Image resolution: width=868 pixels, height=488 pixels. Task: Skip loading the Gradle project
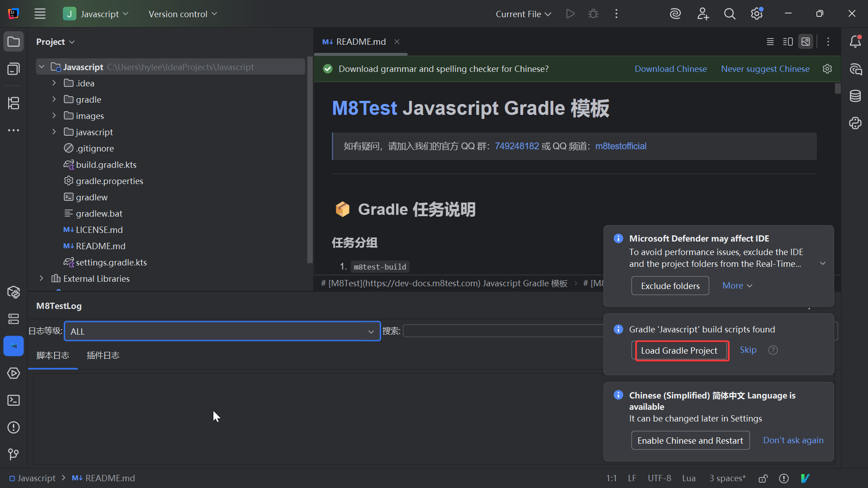[x=748, y=350]
